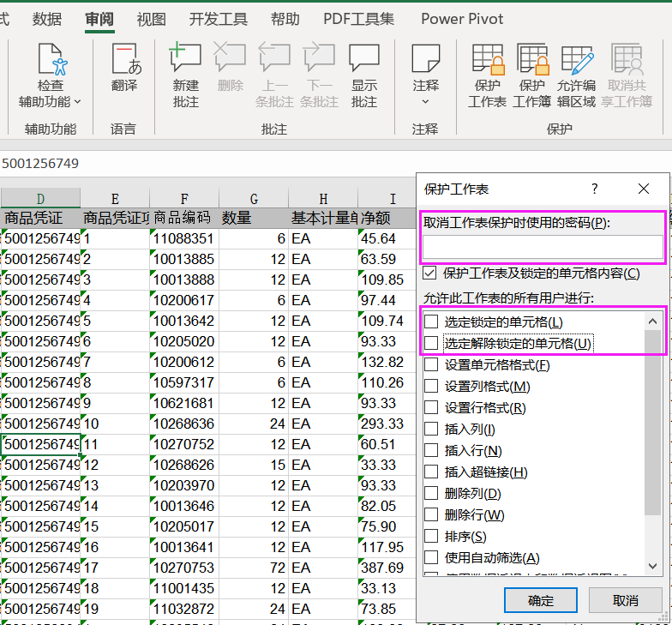
Task: Select column I header
Action: 387,199
